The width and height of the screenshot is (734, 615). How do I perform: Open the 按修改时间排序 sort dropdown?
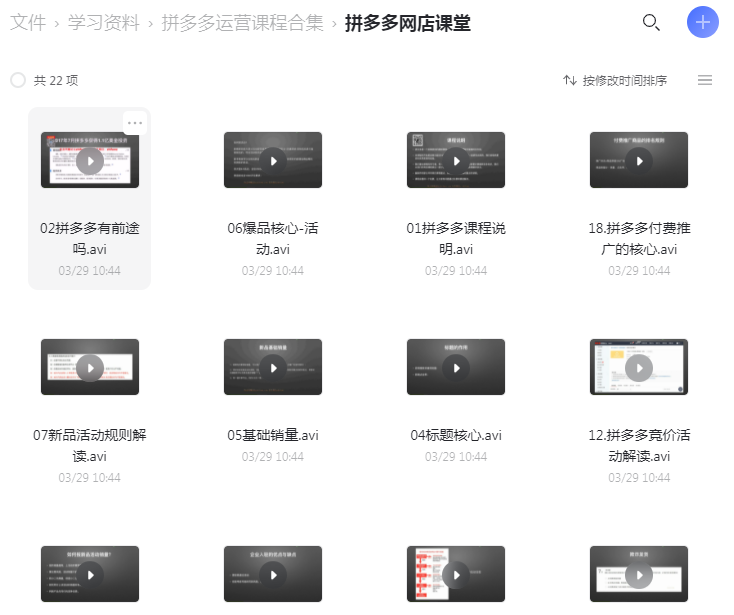pos(615,80)
